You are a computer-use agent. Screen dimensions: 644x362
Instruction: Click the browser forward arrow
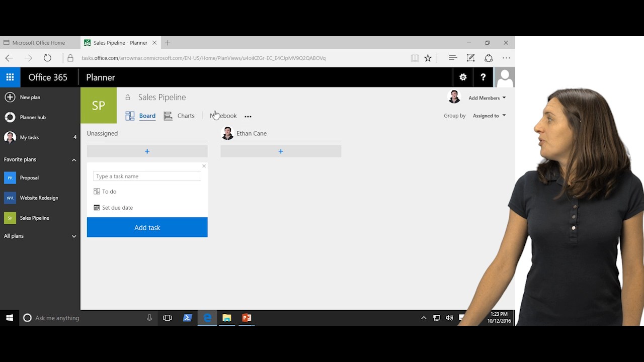pos(28,58)
